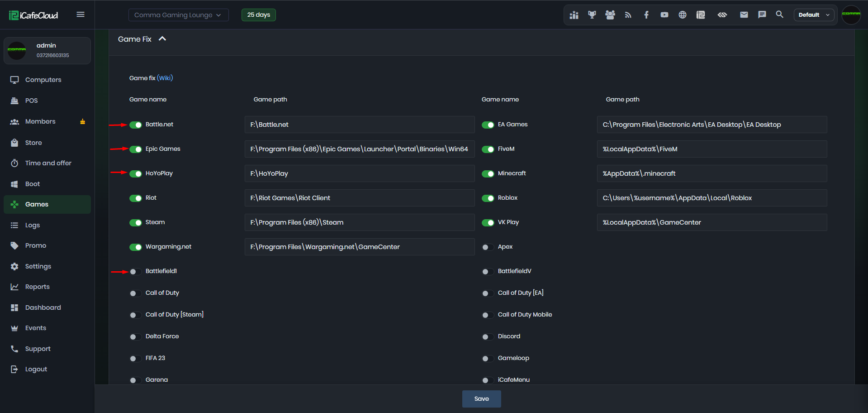
Task: Open the Facebook icon link
Action: point(646,15)
